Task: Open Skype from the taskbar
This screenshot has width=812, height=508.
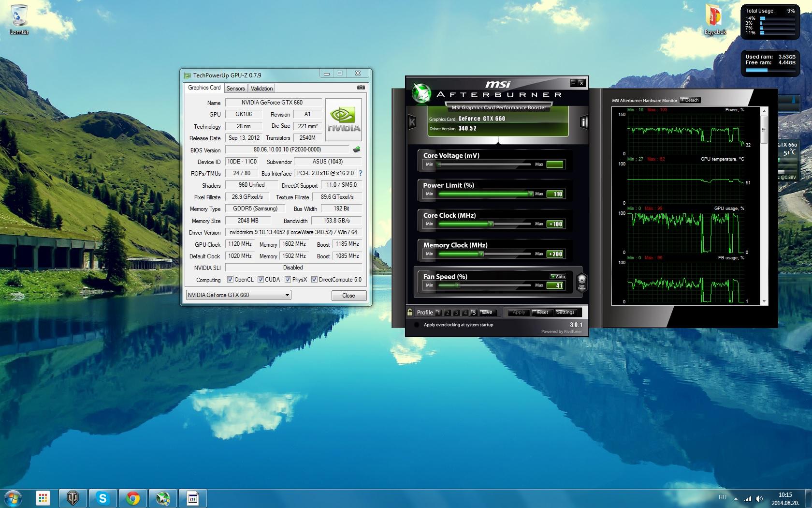Action: [x=102, y=498]
